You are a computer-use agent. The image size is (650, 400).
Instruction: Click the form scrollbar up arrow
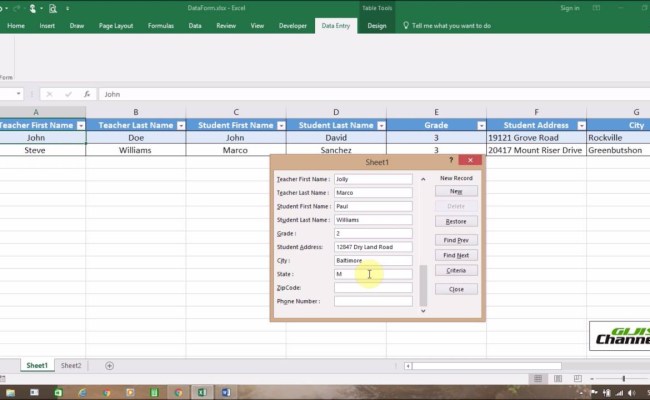[423, 179]
